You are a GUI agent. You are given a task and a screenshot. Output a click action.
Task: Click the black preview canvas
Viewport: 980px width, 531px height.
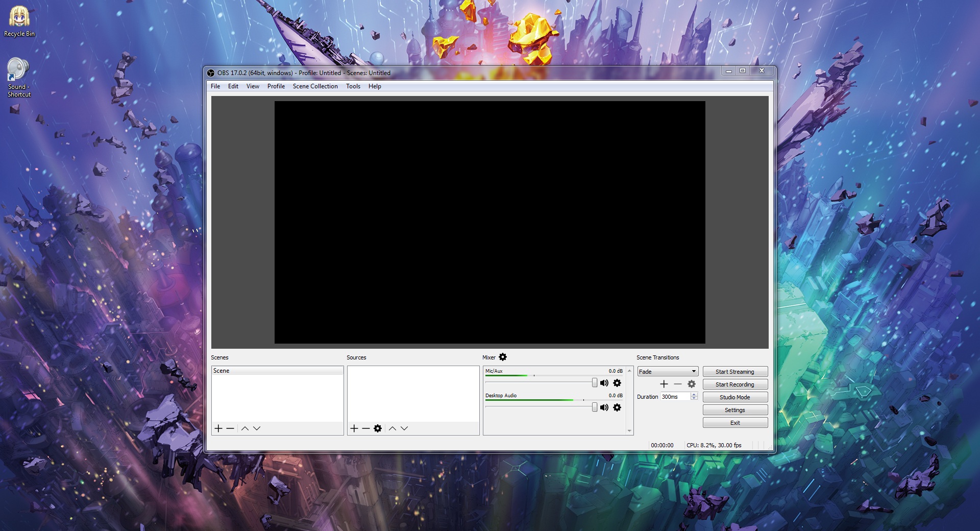click(x=490, y=222)
